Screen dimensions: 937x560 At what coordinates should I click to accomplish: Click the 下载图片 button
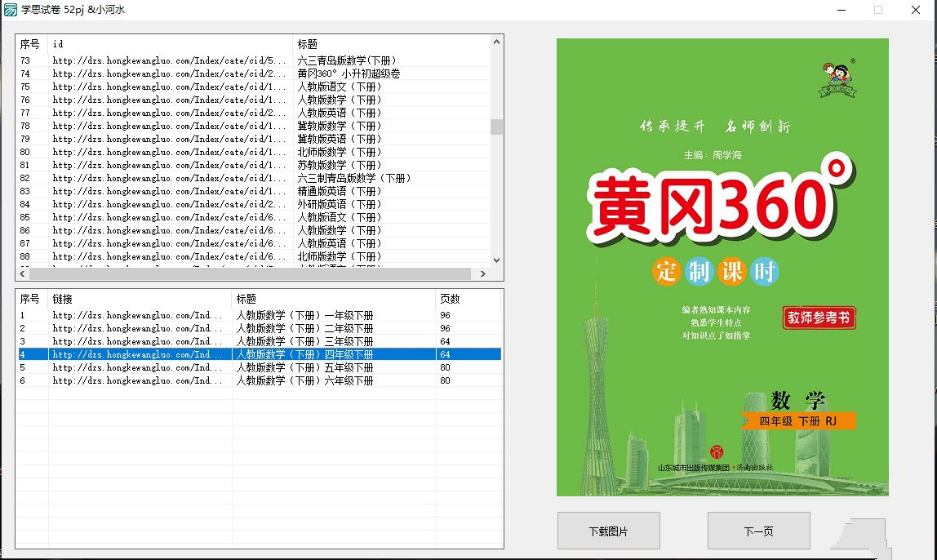(x=608, y=531)
